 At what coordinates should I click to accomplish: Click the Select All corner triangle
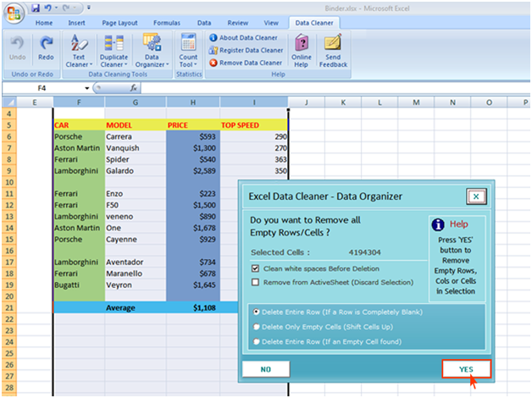click(x=9, y=102)
